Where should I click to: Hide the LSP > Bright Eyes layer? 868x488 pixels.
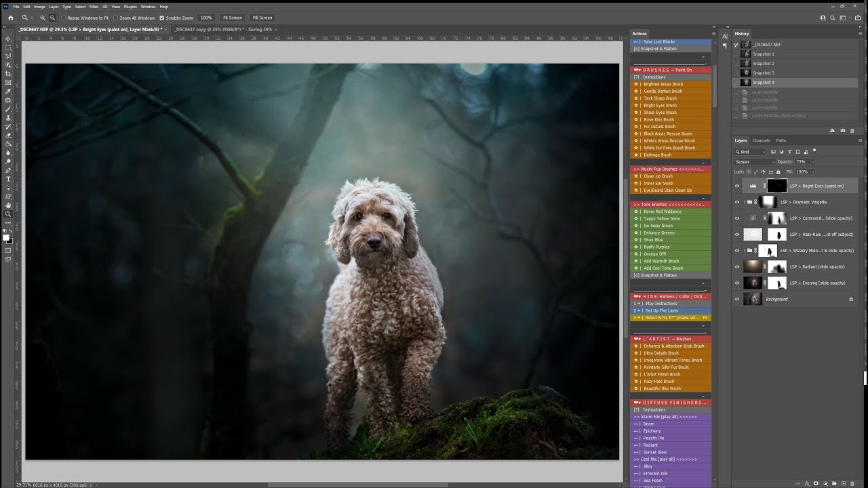point(737,186)
